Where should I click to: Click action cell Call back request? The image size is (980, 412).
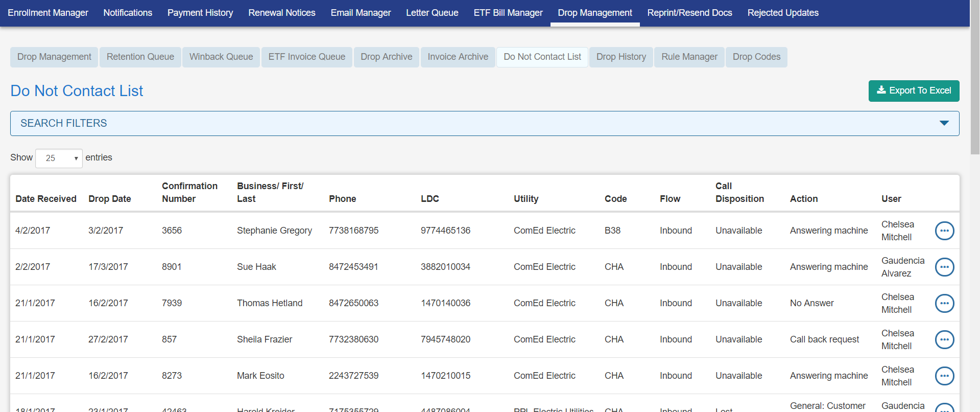coord(824,339)
